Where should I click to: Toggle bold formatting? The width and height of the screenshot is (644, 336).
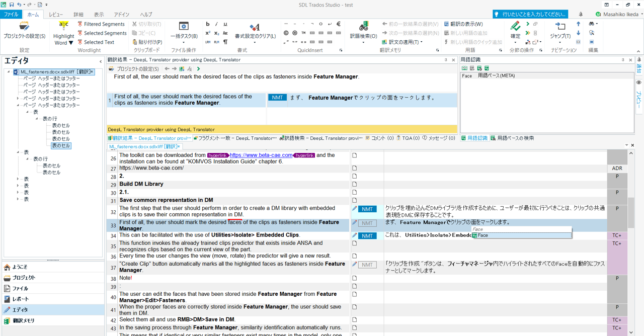pos(208,24)
